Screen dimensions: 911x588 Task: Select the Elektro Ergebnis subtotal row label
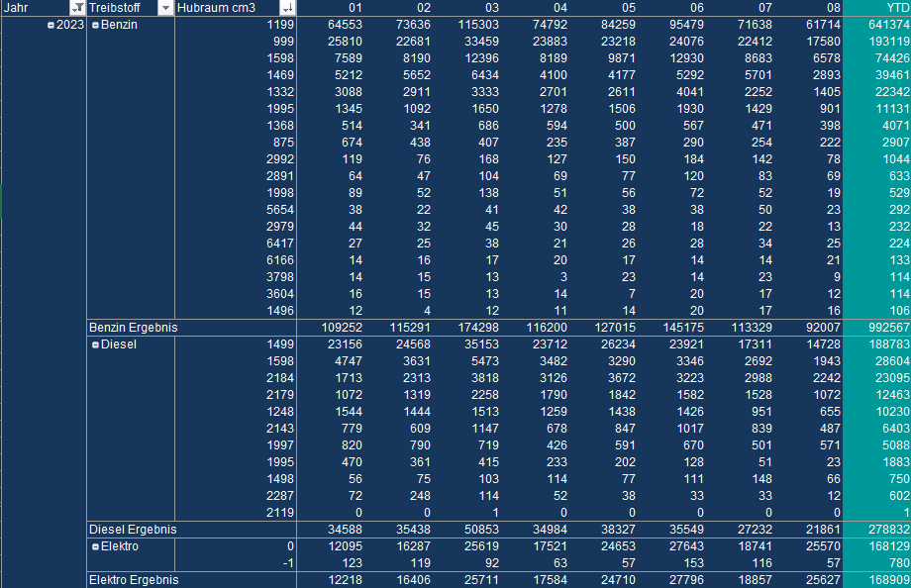[x=133, y=580]
